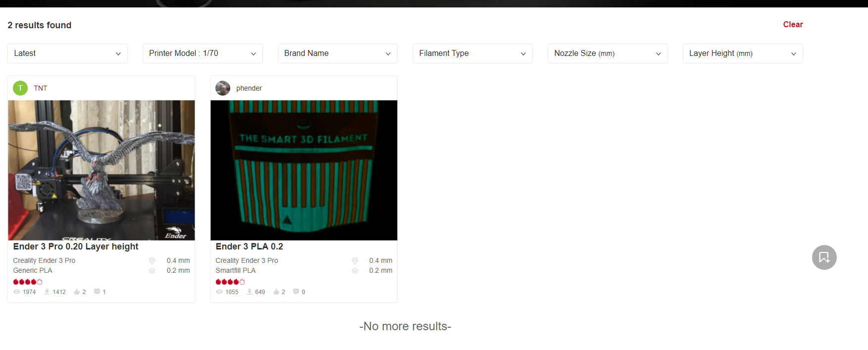The image size is (868, 350).
Task: Click TNT user avatar icon
Action: click(20, 88)
